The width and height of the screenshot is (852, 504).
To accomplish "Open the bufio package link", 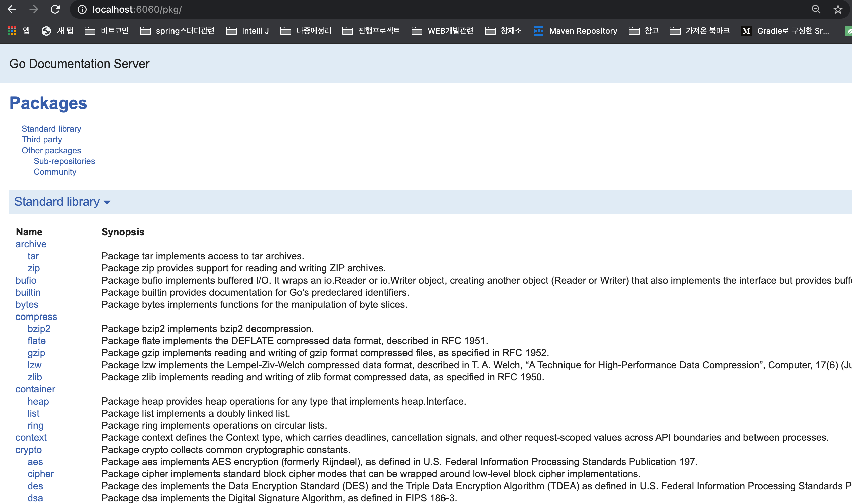I will tap(26, 280).
